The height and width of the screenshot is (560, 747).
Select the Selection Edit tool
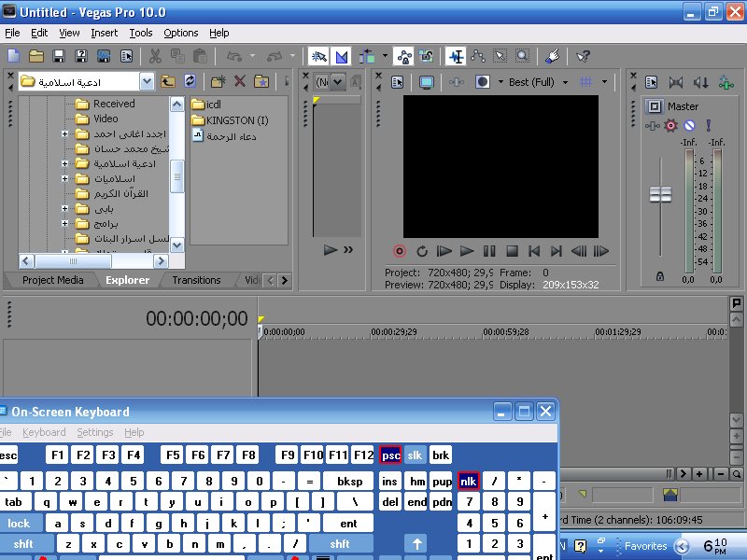(500, 56)
